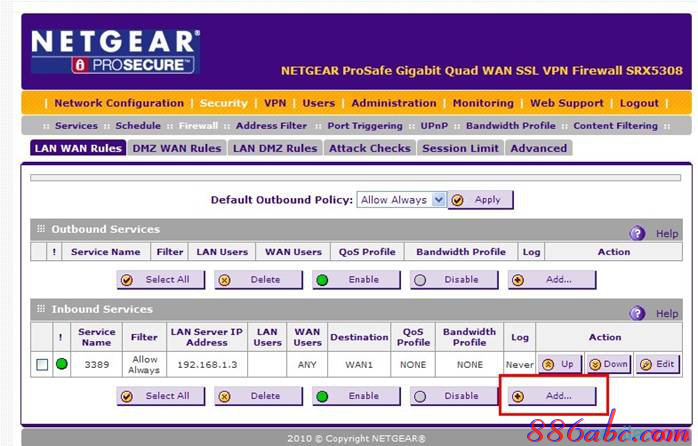
Task: Open Default Outbound Policy dropdown
Action: point(401,200)
